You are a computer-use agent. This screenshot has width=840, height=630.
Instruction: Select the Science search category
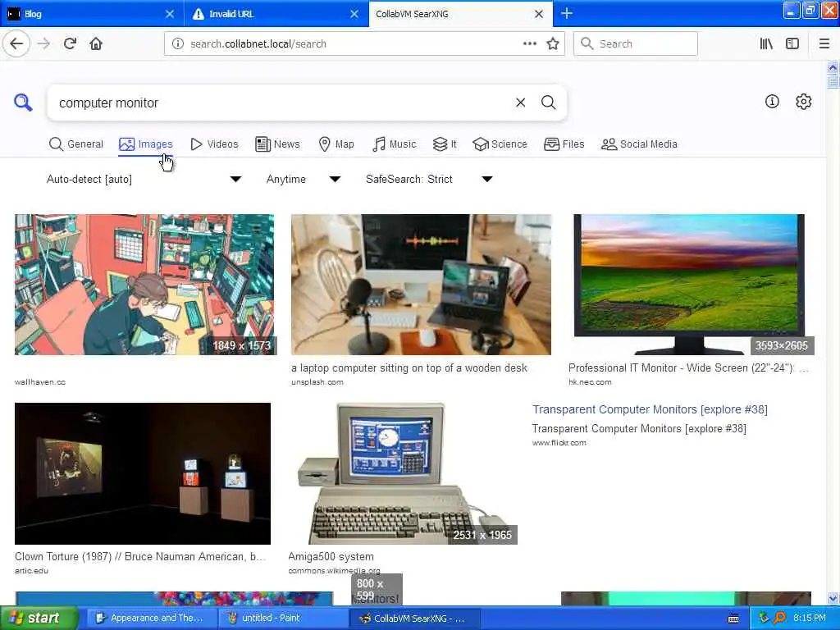coord(500,144)
